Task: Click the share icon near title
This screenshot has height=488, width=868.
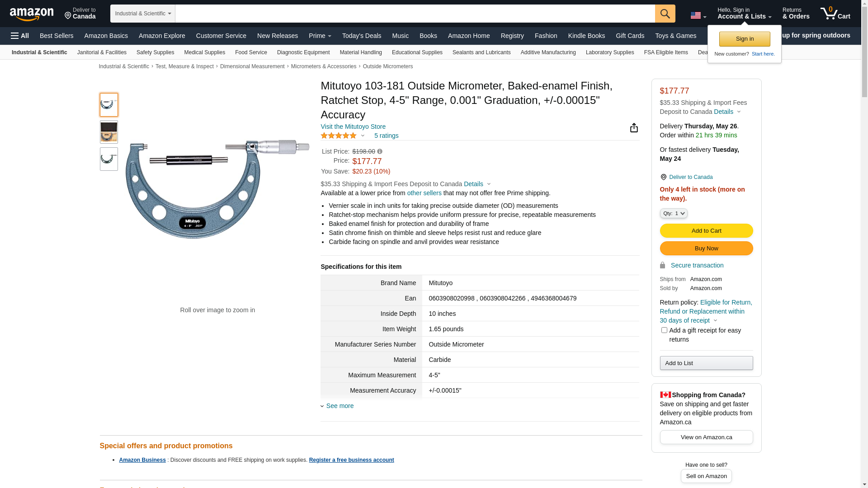Action: point(634,128)
